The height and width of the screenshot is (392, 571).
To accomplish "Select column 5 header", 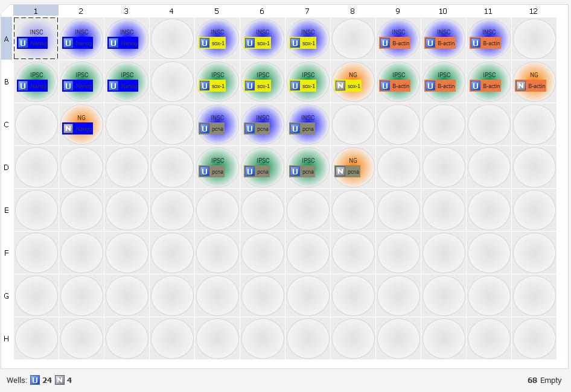I will [217, 11].
